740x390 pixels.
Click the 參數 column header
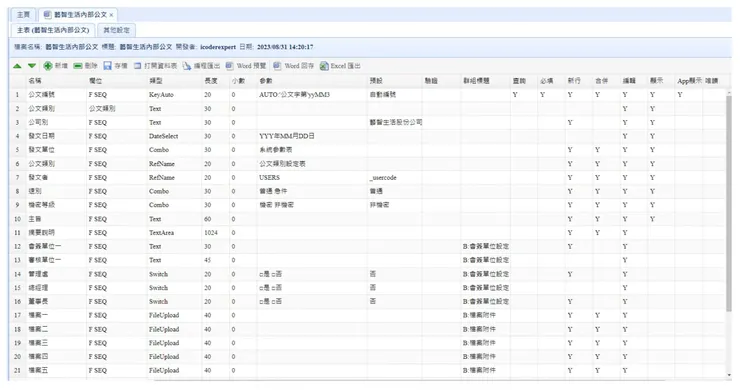coord(311,81)
